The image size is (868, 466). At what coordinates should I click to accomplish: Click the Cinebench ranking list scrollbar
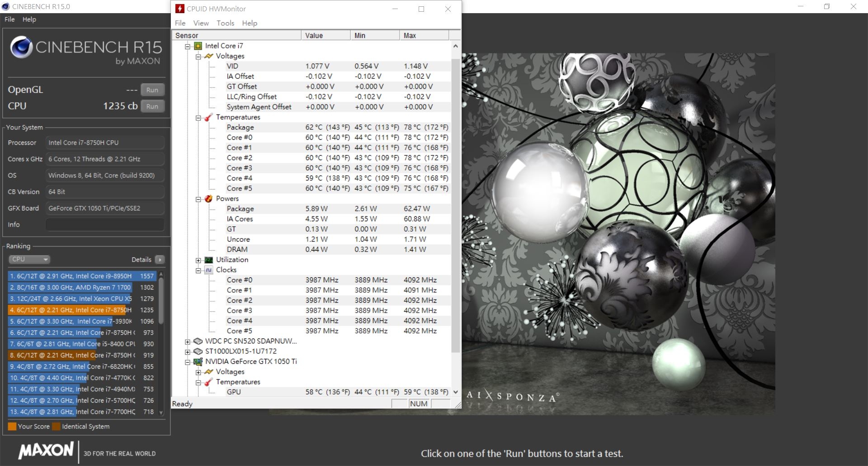click(x=161, y=301)
